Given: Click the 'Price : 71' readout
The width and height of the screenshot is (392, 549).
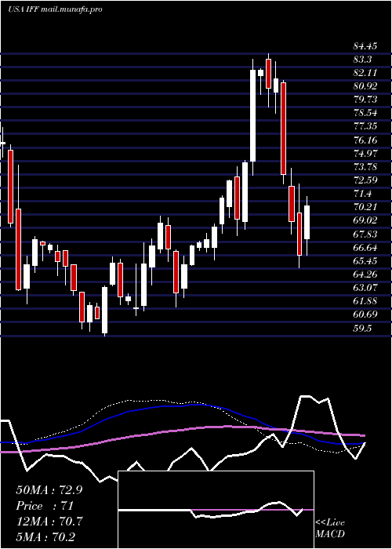Looking at the screenshot, I should [45, 506].
